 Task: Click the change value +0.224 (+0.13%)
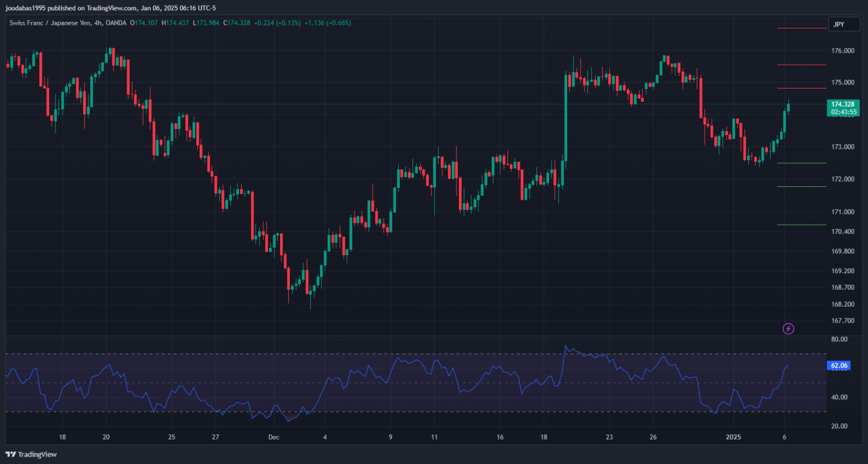pos(278,23)
